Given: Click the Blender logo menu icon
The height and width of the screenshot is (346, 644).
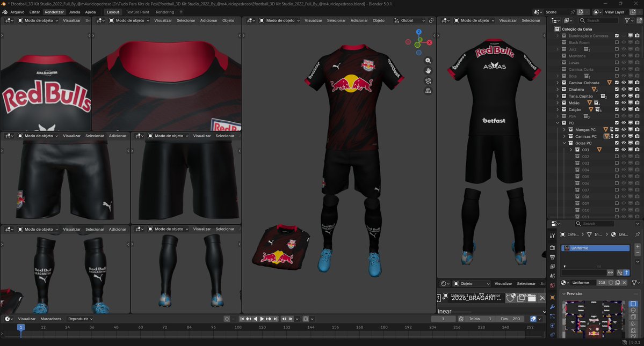Looking at the screenshot, I should (5, 12).
